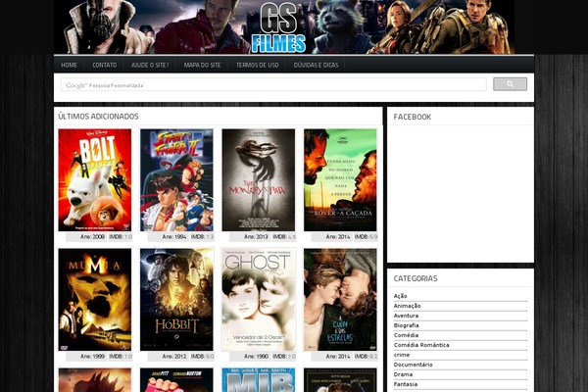
Task: Click the magnifier search button
Action: click(510, 84)
